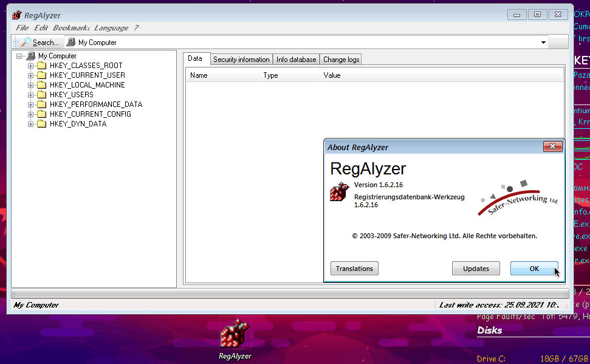Click Registrierungsdatenbank-Werkzeug text

409,197
